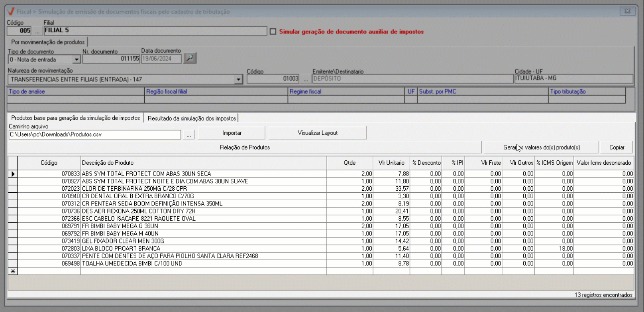This screenshot has width=644, height=312.
Task: Close the Fiscal simulation window
Action: coord(627,11)
